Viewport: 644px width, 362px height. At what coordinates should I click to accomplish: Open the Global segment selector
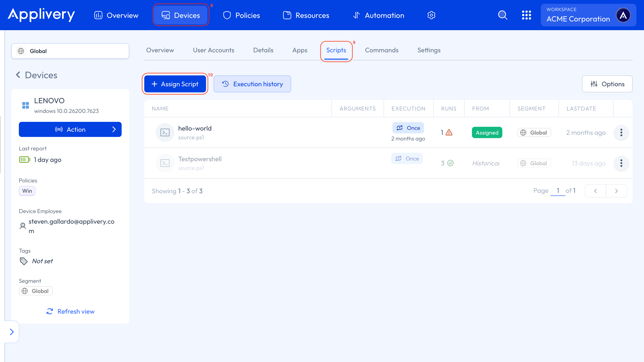click(x=70, y=51)
